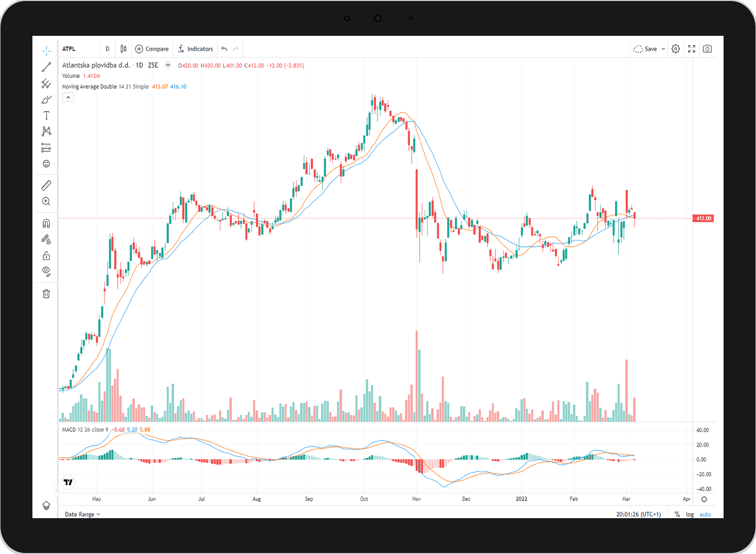
Task: Select the Text annotation tool
Action: pos(46,115)
